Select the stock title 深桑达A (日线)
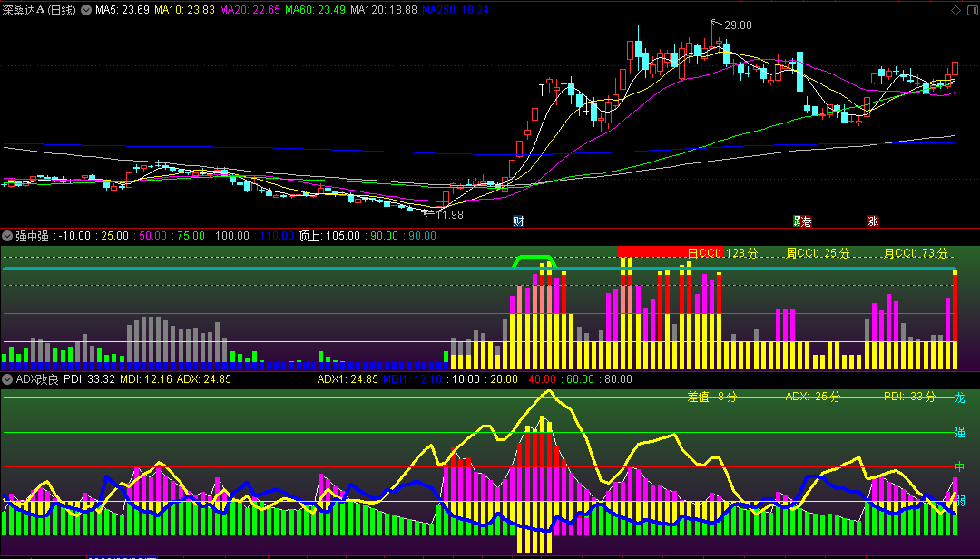 tap(39, 10)
